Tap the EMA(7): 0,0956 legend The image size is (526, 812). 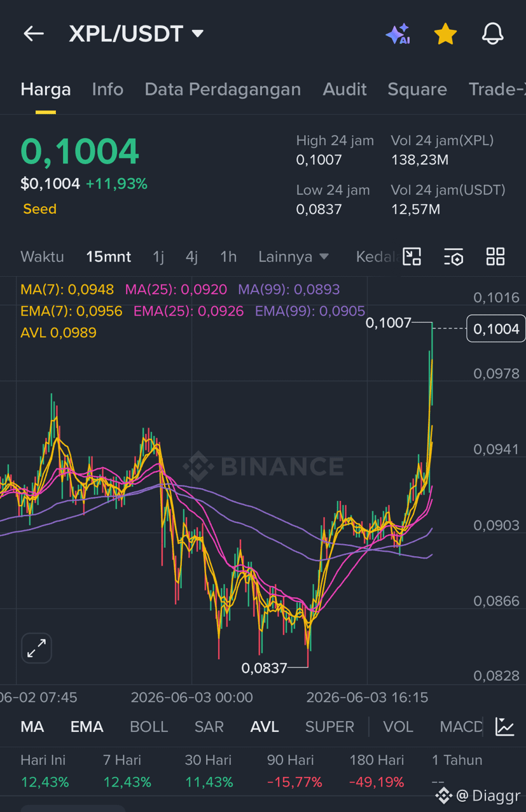[71, 311]
